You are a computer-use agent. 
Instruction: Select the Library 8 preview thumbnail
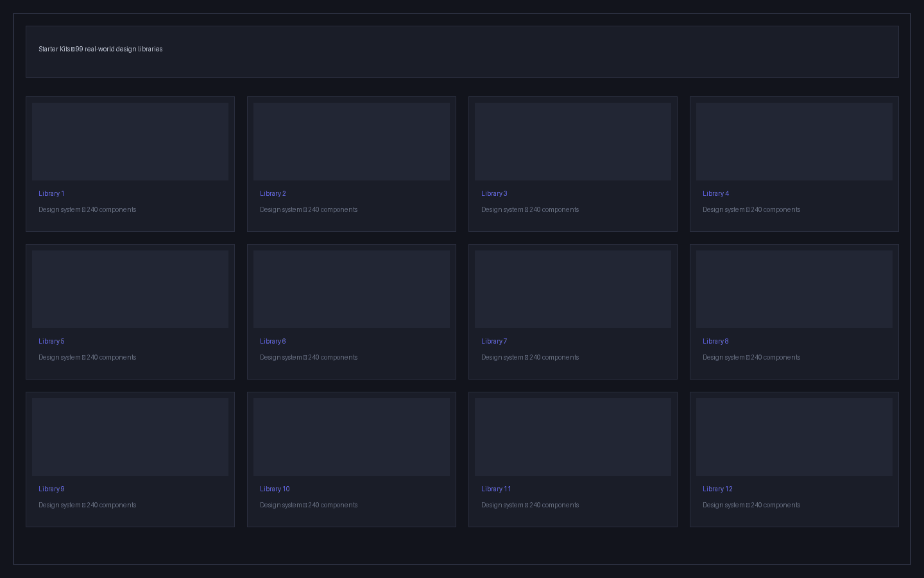tap(794, 289)
